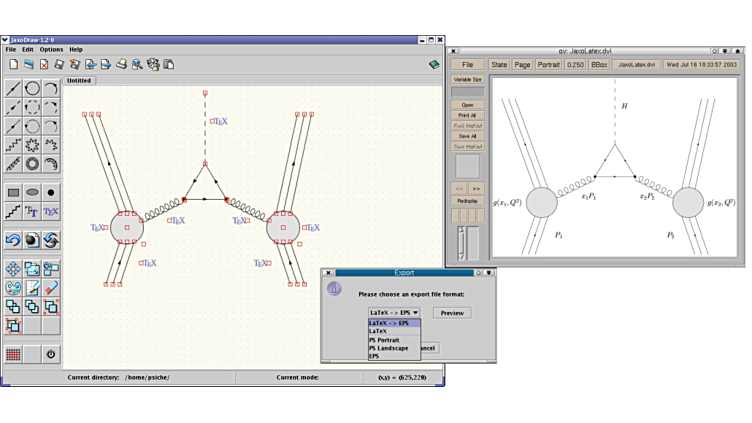Click the power quit icon

[51, 354]
